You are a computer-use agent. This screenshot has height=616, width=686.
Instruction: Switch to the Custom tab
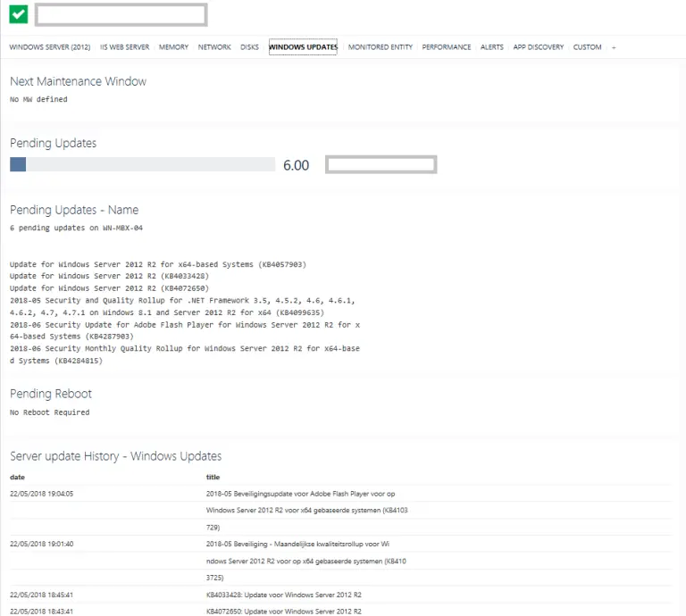[x=587, y=47]
